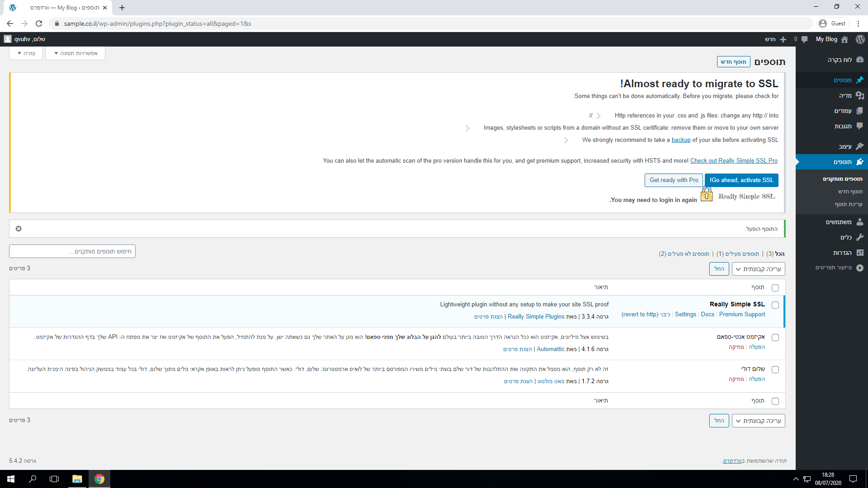
Task: Click the Tools (כלים) wrench icon
Action: [x=859, y=237]
